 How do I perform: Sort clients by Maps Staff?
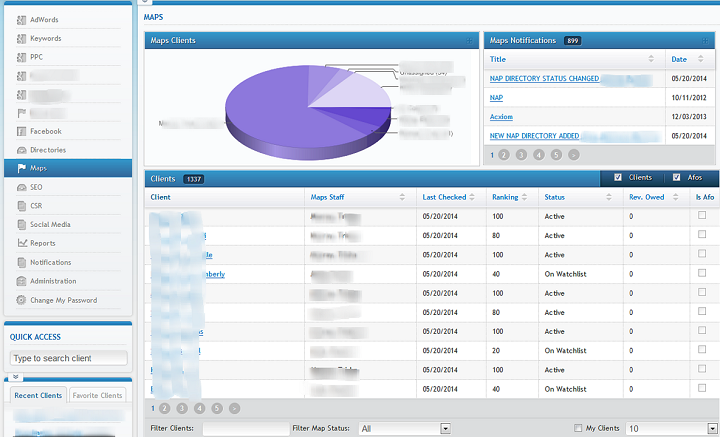coord(402,197)
